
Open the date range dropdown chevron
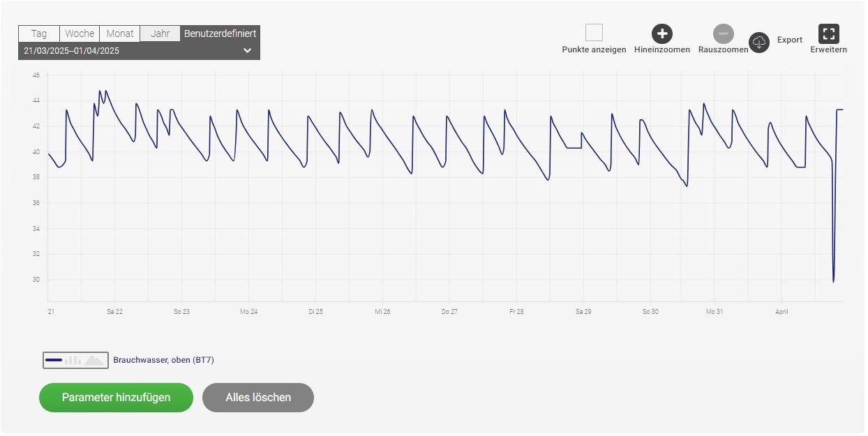247,51
